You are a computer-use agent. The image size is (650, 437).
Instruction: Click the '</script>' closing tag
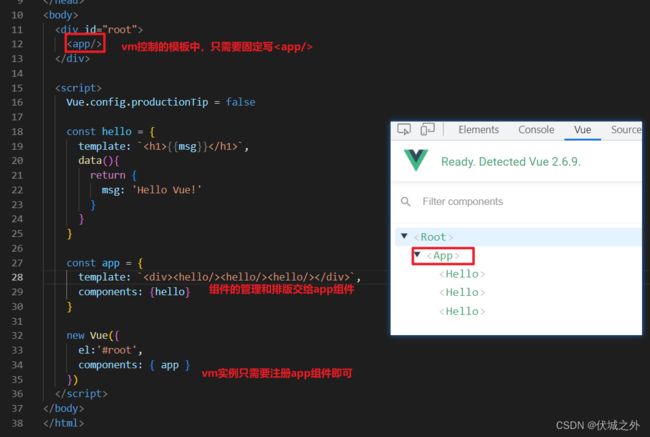81,393
